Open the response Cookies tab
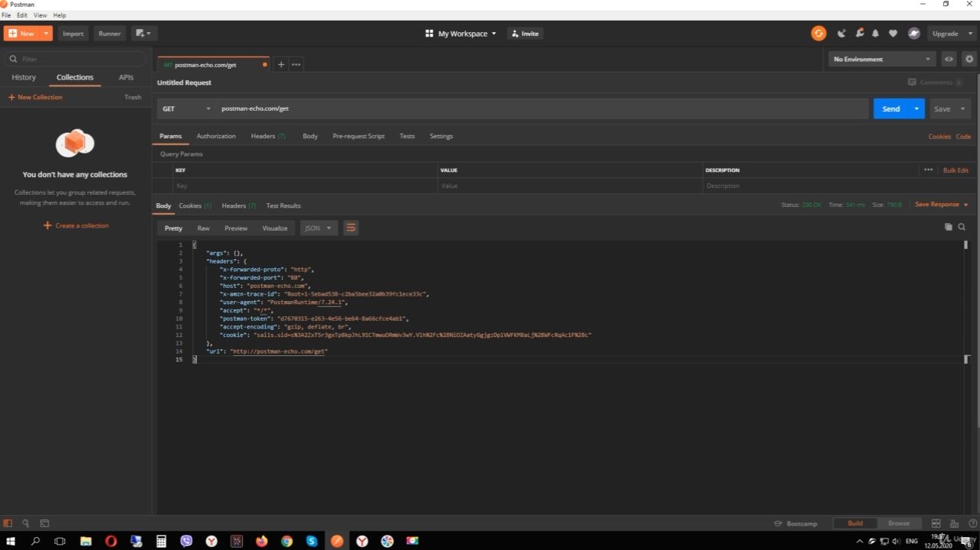The width and height of the screenshot is (980, 550). [x=195, y=205]
